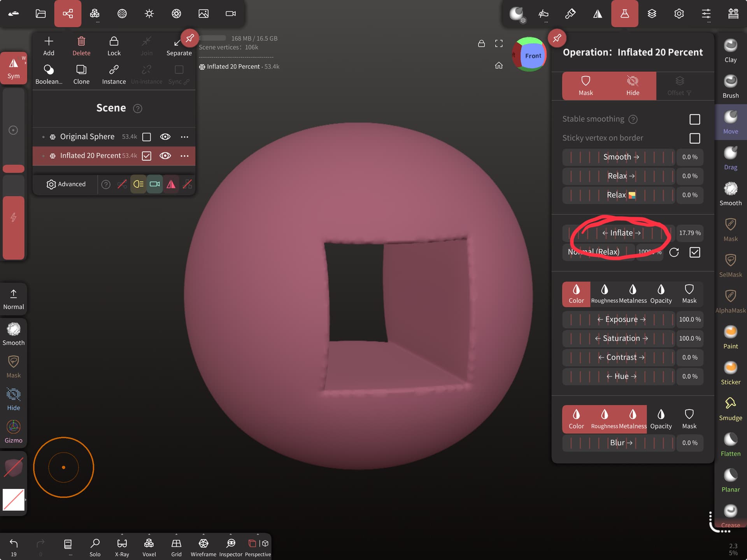Image resolution: width=747 pixels, height=560 pixels.
Task: Enable Stable smoothing checkbox
Action: (694, 119)
